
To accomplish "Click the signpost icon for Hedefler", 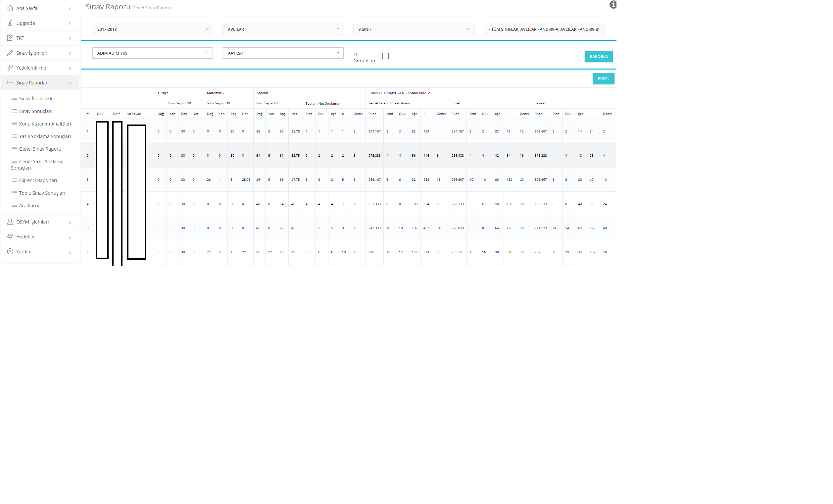I will coord(10,237).
